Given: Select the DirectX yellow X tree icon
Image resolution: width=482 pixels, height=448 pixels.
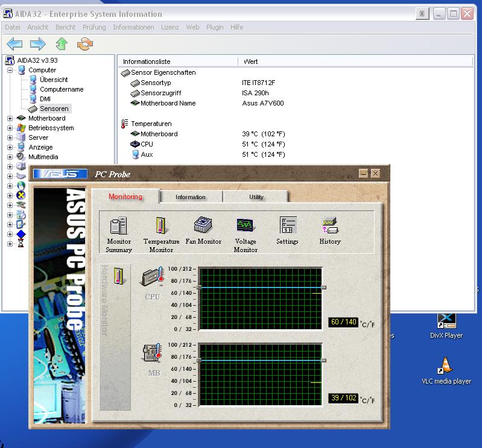Looking at the screenshot, I should pos(21,195).
